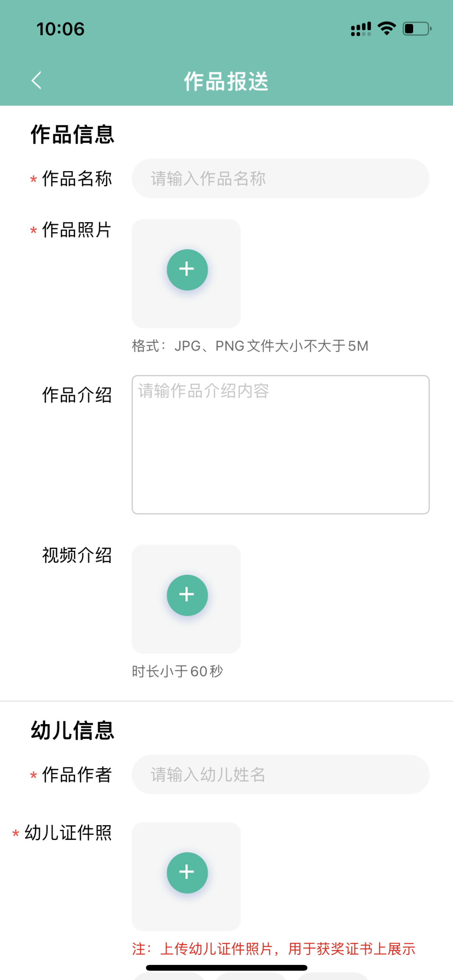Tap the 作品报送 page title

[x=226, y=81]
